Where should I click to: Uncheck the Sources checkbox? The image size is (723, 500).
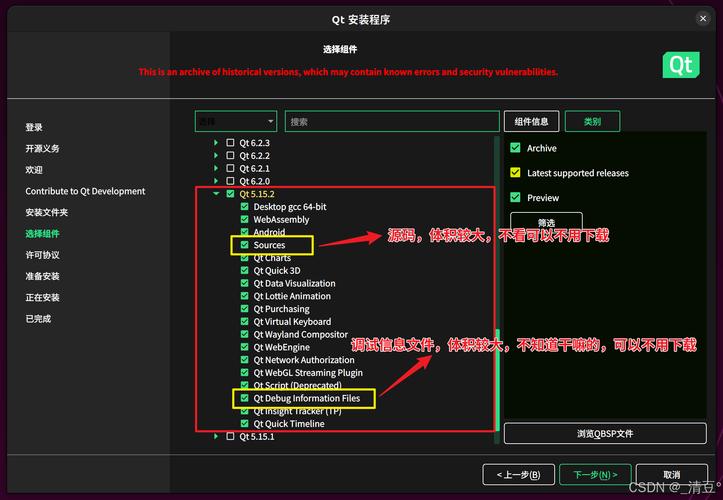pos(244,245)
